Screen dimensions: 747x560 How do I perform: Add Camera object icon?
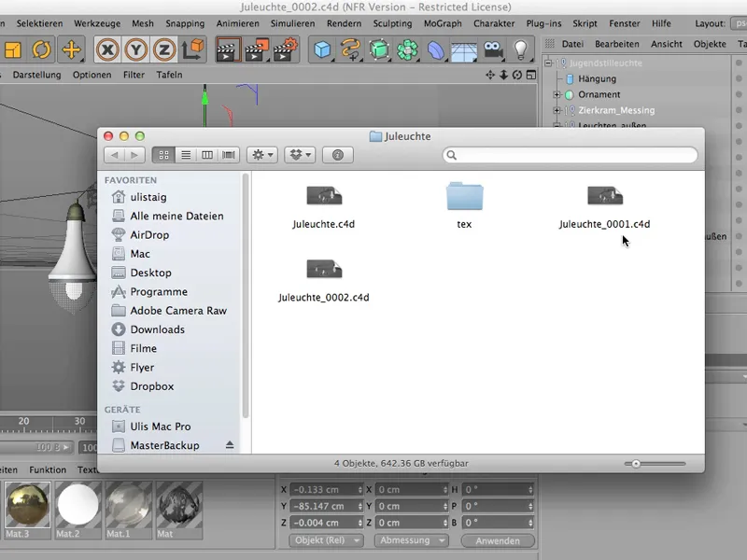[x=493, y=49]
